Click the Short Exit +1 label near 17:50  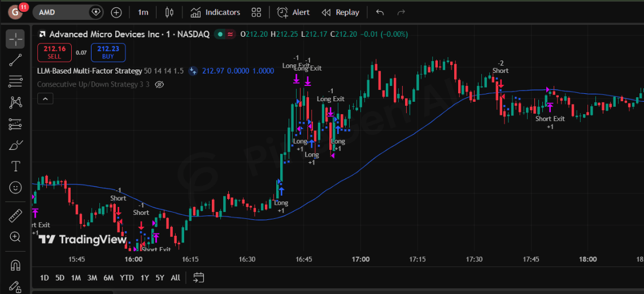550,123
